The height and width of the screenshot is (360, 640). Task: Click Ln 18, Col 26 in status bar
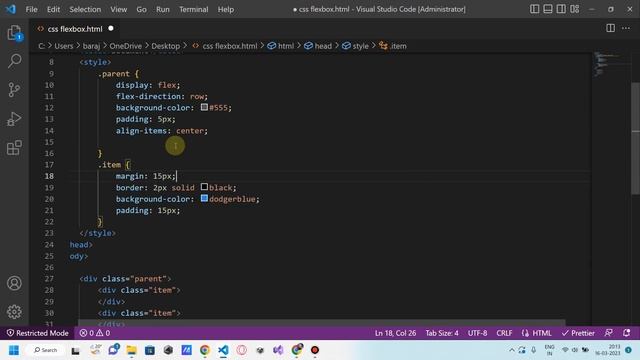click(x=395, y=333)
